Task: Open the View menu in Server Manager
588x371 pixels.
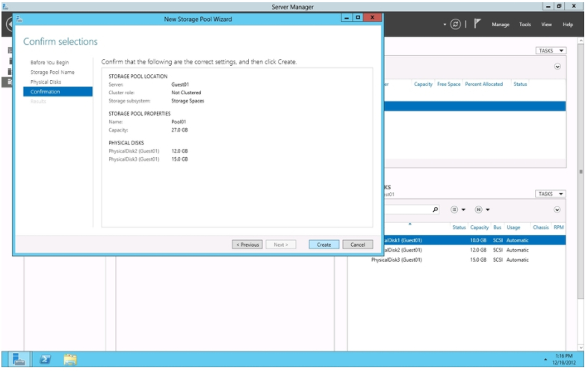Action: click(x=546, y=25)
